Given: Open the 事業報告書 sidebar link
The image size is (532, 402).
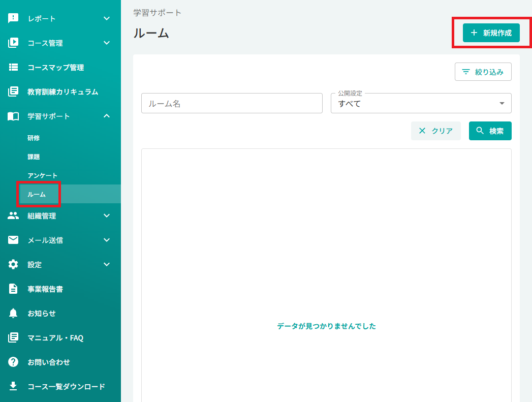Looking at the screenshot, I should (x=45, y=289).
